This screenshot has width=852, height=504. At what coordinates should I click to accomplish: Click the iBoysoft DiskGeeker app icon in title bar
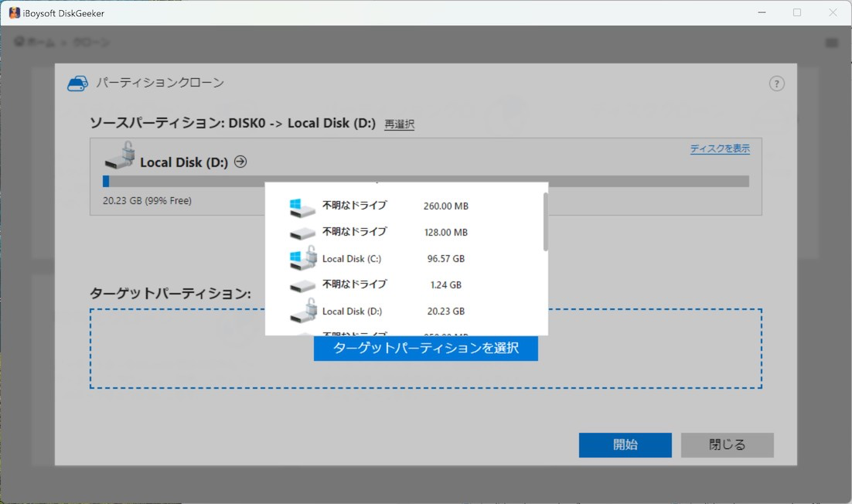(x=14, y=12)
